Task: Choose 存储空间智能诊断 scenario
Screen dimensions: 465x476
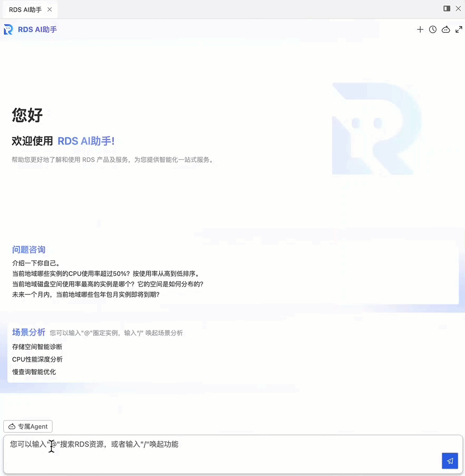Action: coord(37,347)
